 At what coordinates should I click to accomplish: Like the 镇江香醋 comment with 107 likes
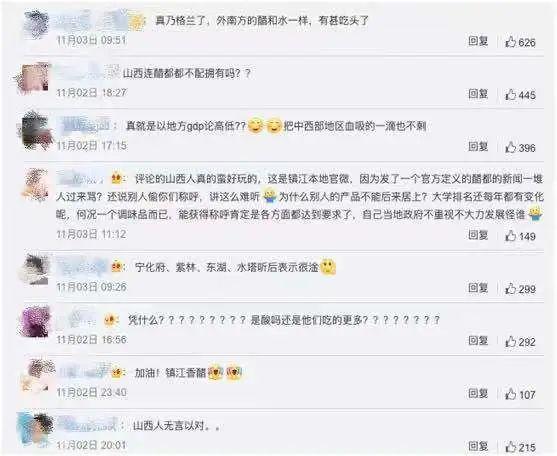[x=510, y=394]
